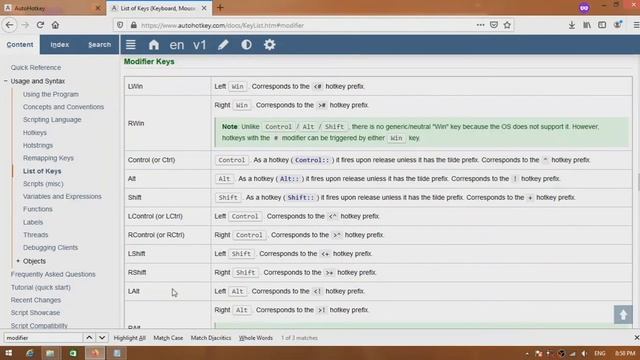The image size is (640, 360).
Task: Open Tutorial (quick start) link
Action: [x=40, y=287]
